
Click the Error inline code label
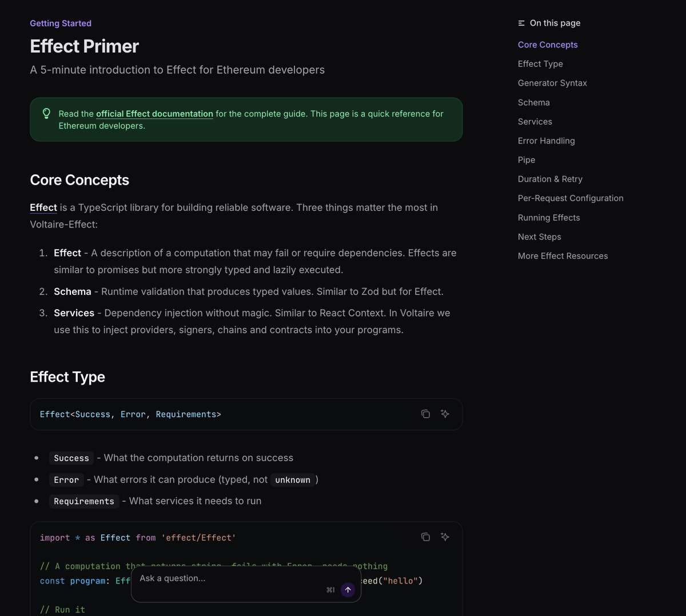click(x=66, y=480)
